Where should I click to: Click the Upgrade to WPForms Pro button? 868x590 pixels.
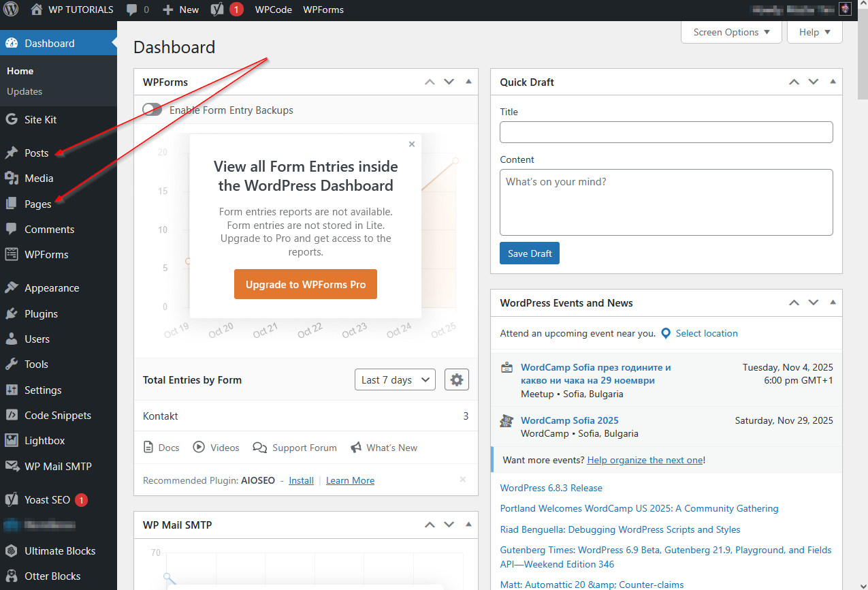click(x=306, y=285)
